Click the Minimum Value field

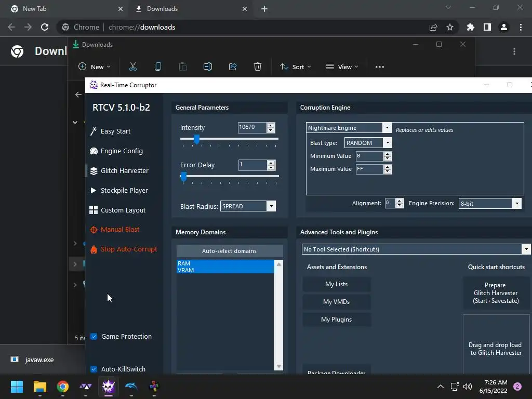pyautogui.click(x=369, y=156)
